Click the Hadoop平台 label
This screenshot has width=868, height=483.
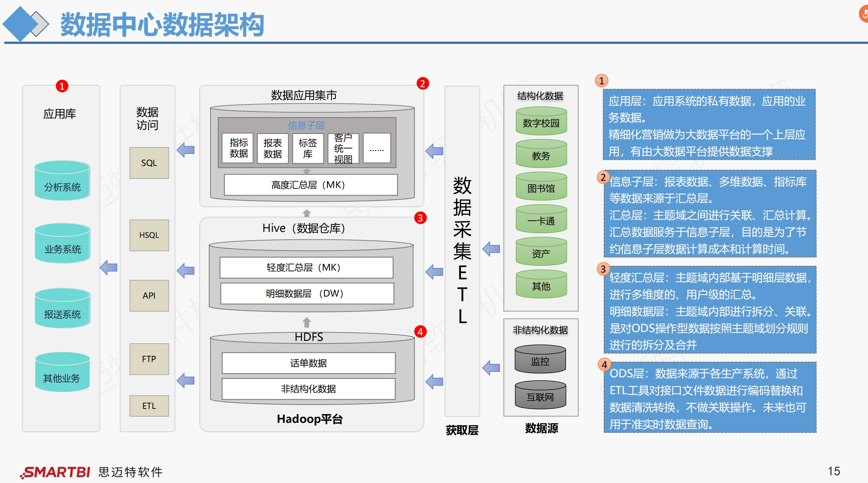pyautogui.click(x=310, y=419)
